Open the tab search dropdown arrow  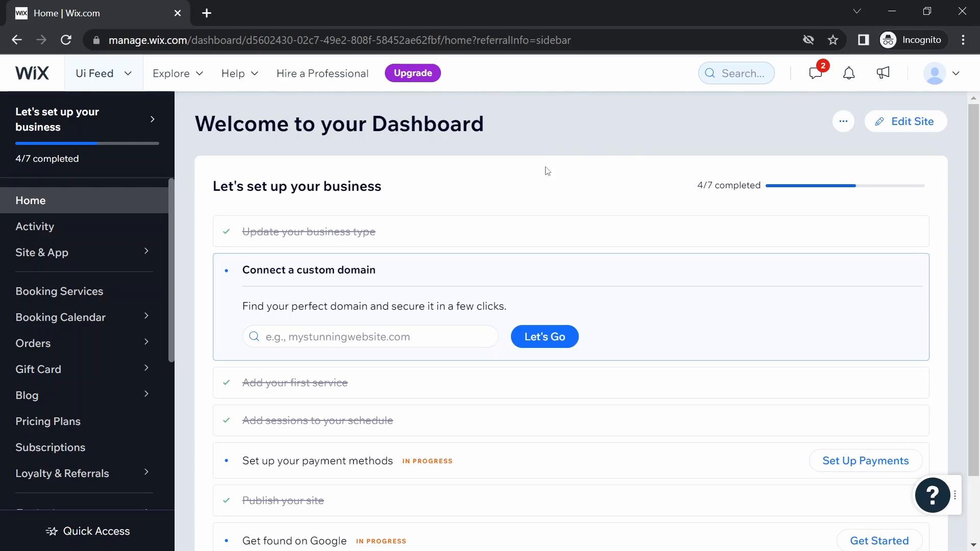[x=857, y=11]
